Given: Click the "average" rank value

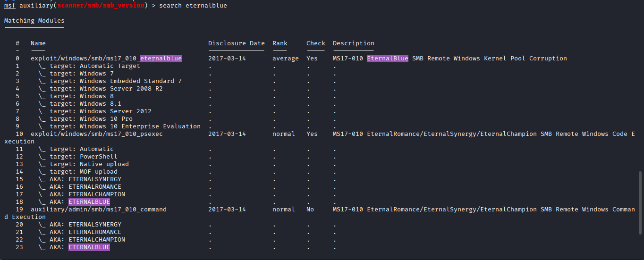Looking at the screenshot, I should click(285, 59).
